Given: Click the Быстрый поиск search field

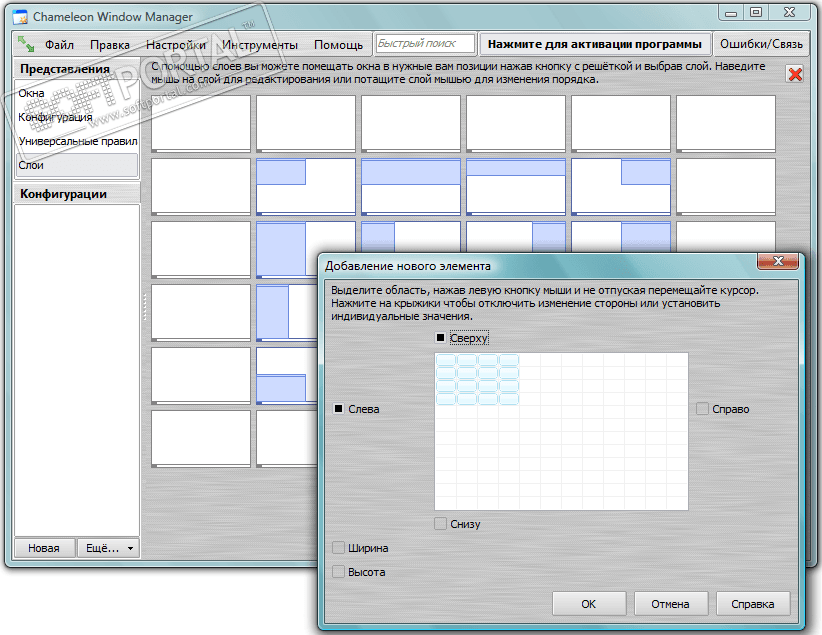Looking at the screenshot, I should (425, 44).
